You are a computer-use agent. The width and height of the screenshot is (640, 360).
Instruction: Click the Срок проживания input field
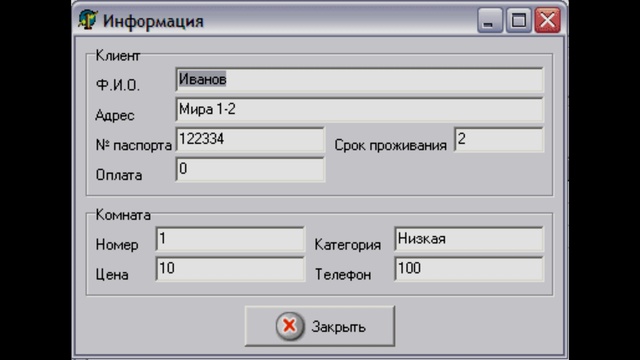pyautogui.click(x=499, y=140)
